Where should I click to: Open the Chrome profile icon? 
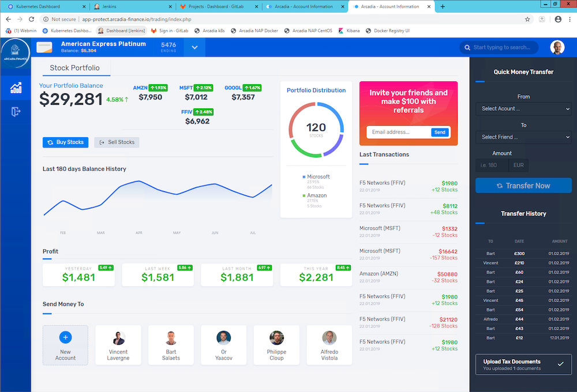[x=558, y=19]
